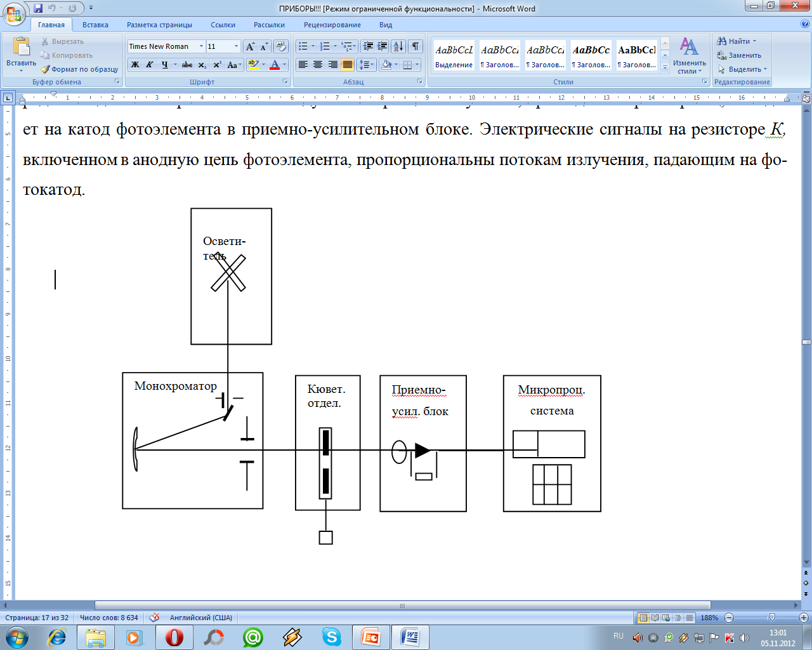Open Internet Explorer from taskbar
This screenshot has width=812, height=650.
57,637
